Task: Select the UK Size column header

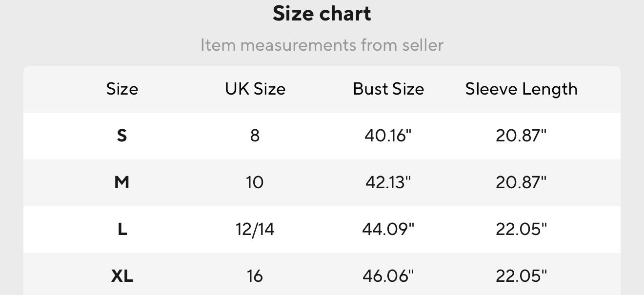Action: [255, 89]
